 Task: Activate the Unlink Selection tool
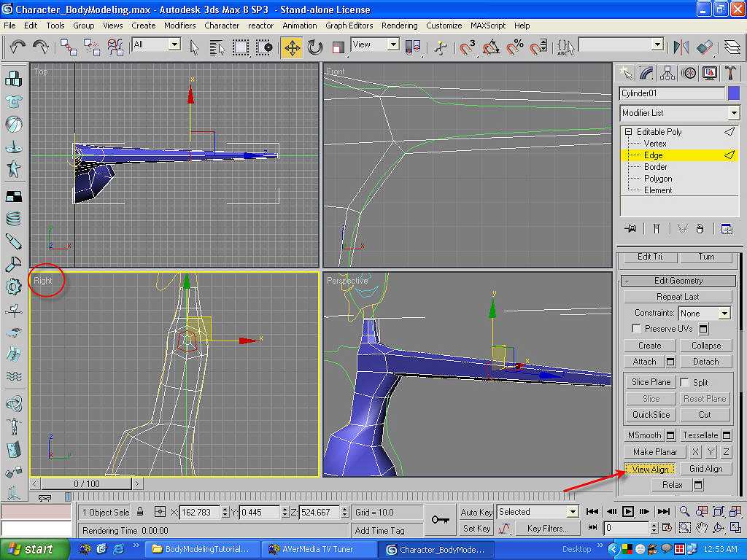92,47
